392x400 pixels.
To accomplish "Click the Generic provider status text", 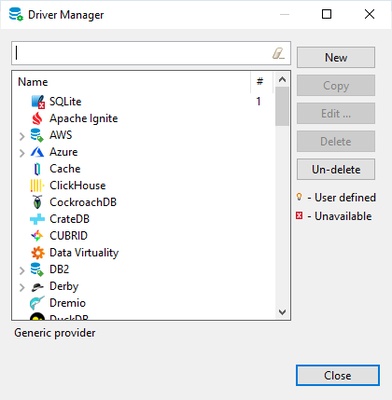I will point(55,333).
